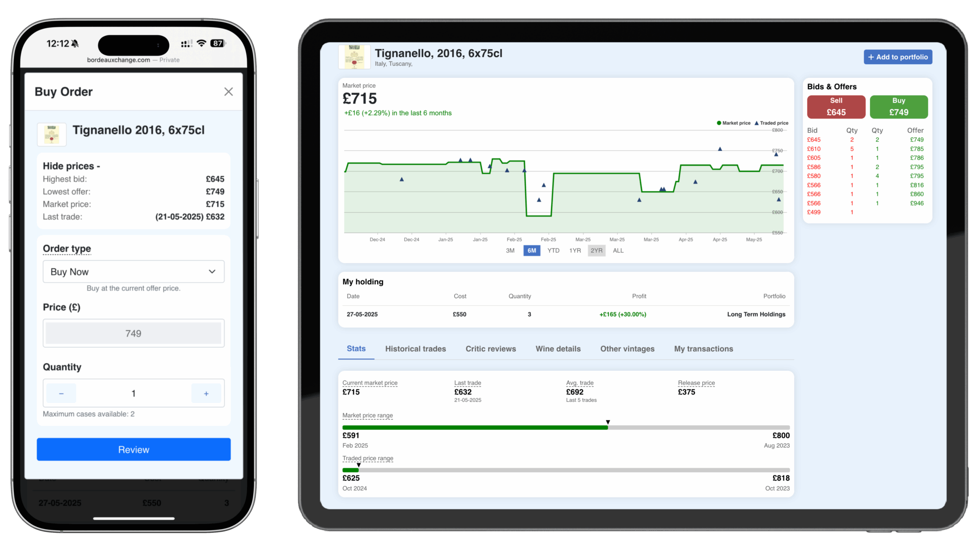Viewport: 980px width, 551px height.
Task: Click the Market price legend marker
Action: coord(719,123)
